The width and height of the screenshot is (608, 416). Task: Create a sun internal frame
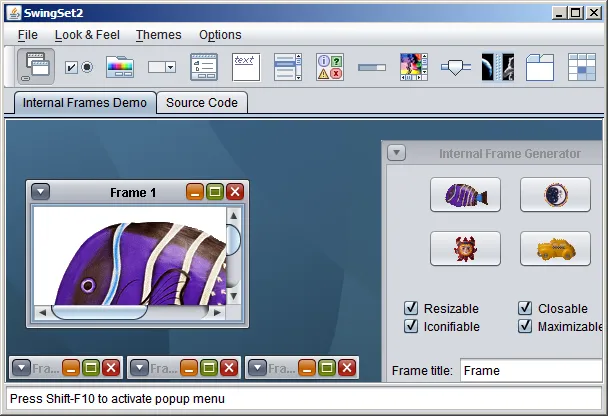tap(465, 249)
